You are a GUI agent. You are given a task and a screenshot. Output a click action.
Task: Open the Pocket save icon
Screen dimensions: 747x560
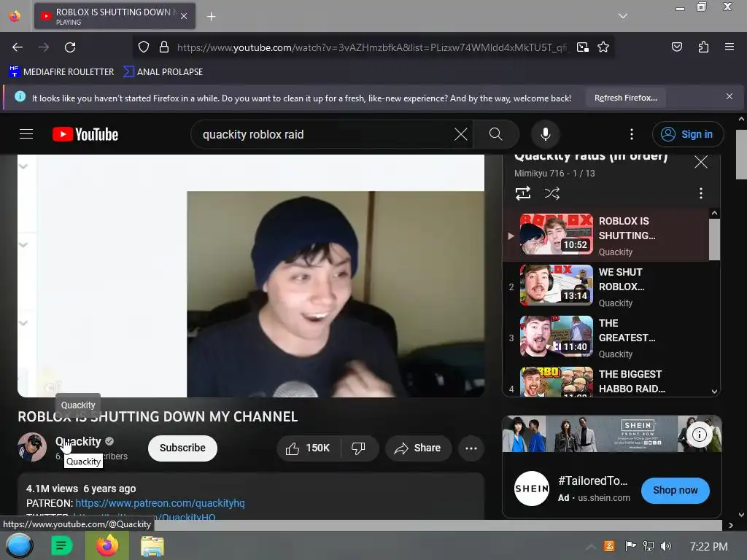click(676, 47)
